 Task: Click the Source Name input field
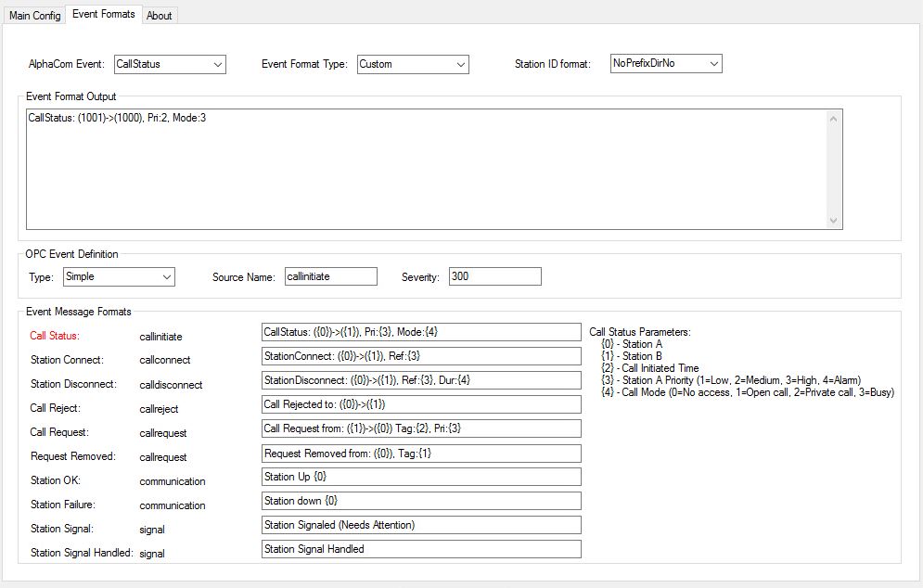point(330,276)
